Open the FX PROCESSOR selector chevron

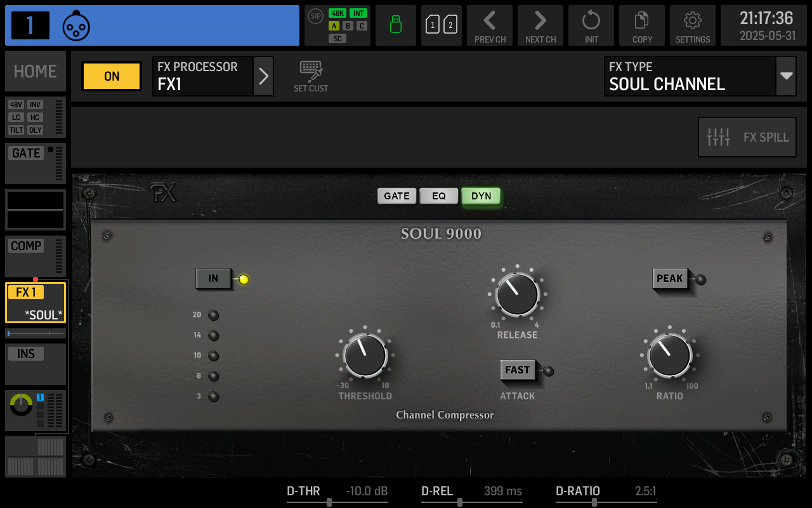click(263, 76)
